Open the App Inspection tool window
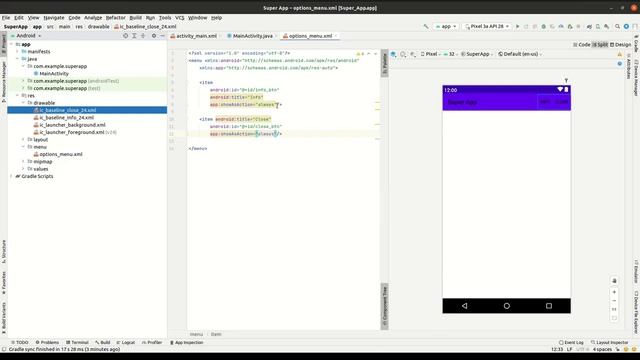The width and height of the screenshot is (640, 360). click(x=186, y=342)
